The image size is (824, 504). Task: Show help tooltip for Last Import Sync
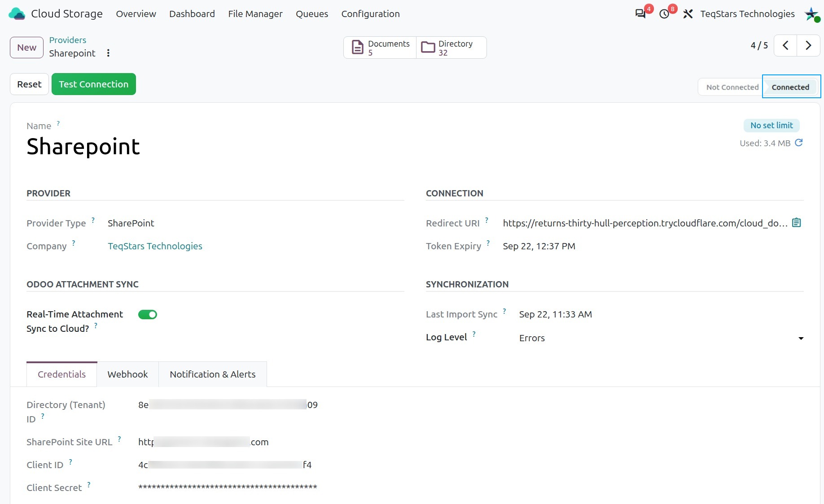pyautogui.click(x=504, y=311)
